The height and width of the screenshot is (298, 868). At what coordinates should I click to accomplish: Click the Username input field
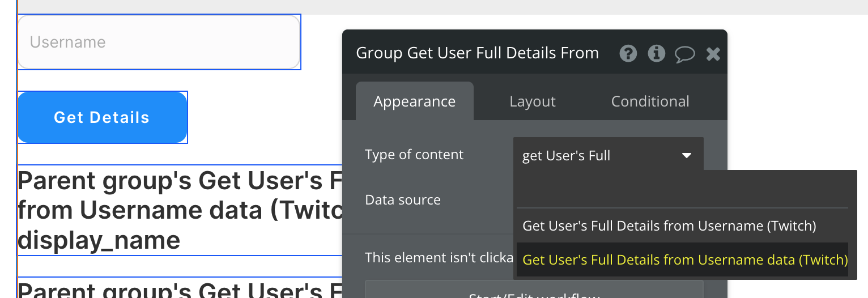[x=159, y=42]
